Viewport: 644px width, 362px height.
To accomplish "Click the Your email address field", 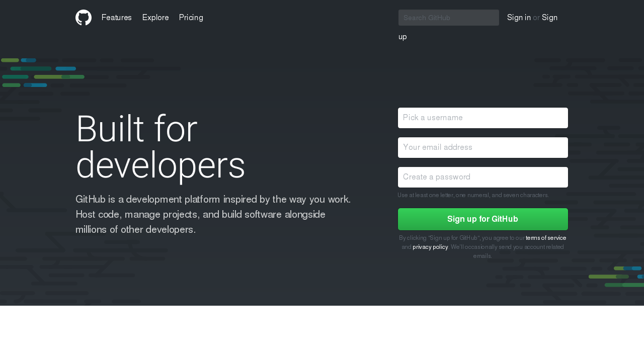I will (483, 147).
